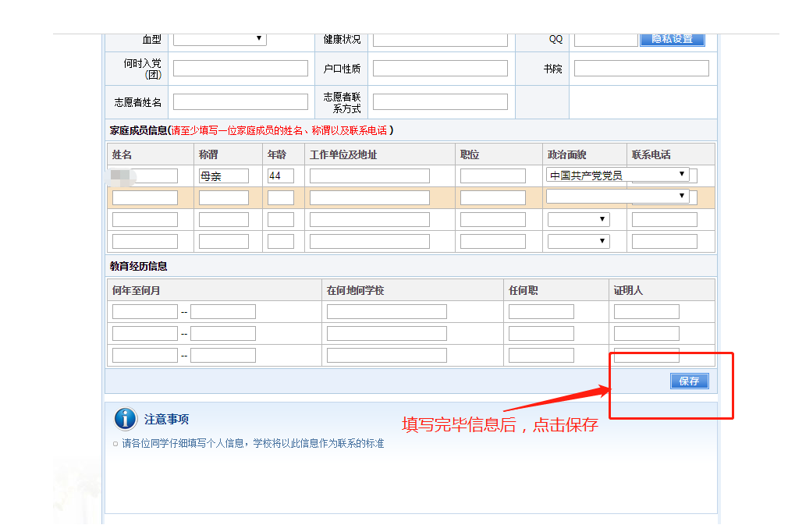Focus the 志愿者姓名 text box
Screen dimensions: 788x532
coord(240,101)
